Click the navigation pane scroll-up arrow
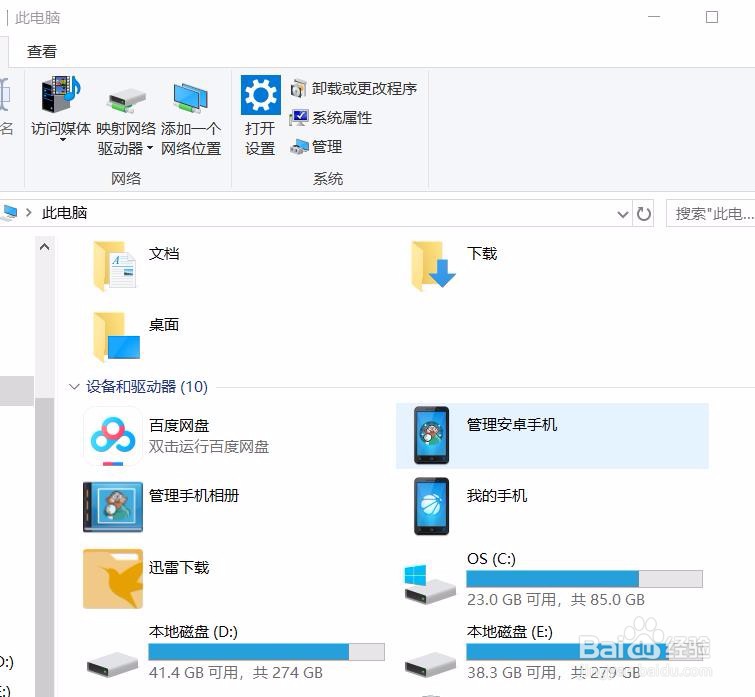 pyautogui.click(x=44, y=247)
